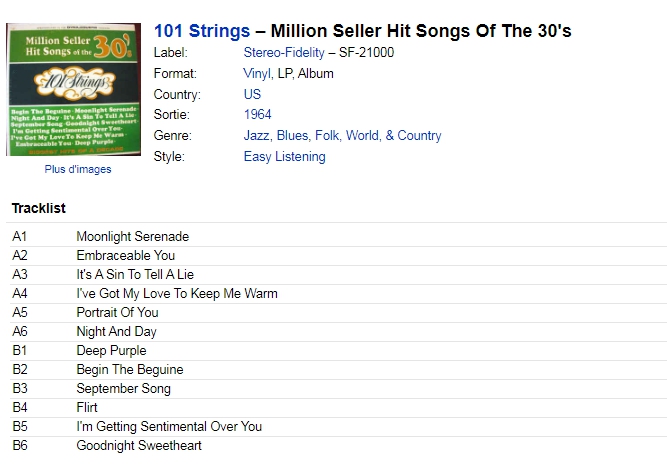The height and width of the screenshot is (465, 667).
Task: Click the Vinyl format link
Action: pos(257,74)
